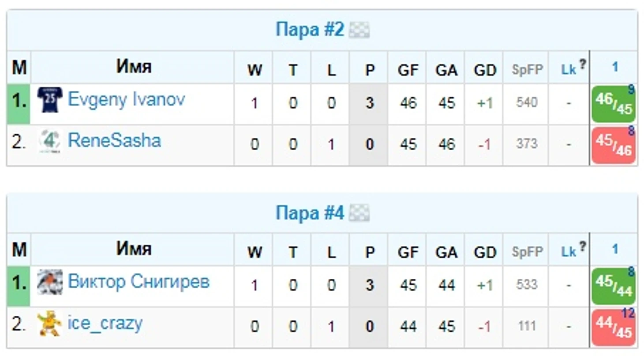The image size is (644, 356).
Task: Click ReneSasha's green number 4 avatar
Action: 50,141
